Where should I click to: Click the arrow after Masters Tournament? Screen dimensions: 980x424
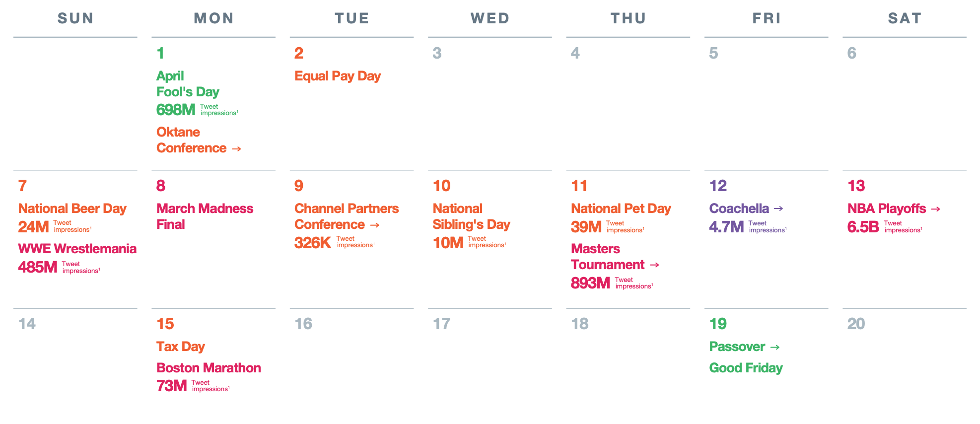(654, 265)
